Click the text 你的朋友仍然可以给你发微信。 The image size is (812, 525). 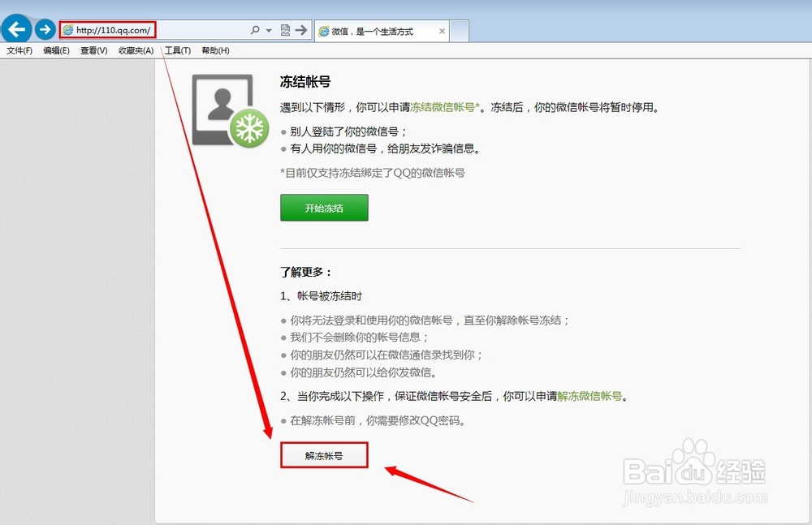click(364, 372)
